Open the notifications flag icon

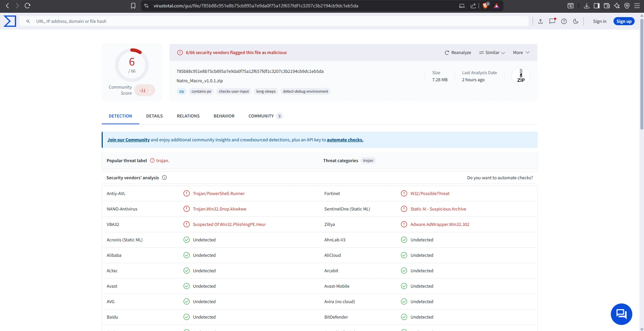pyautogui.click(x=552, y=21)
